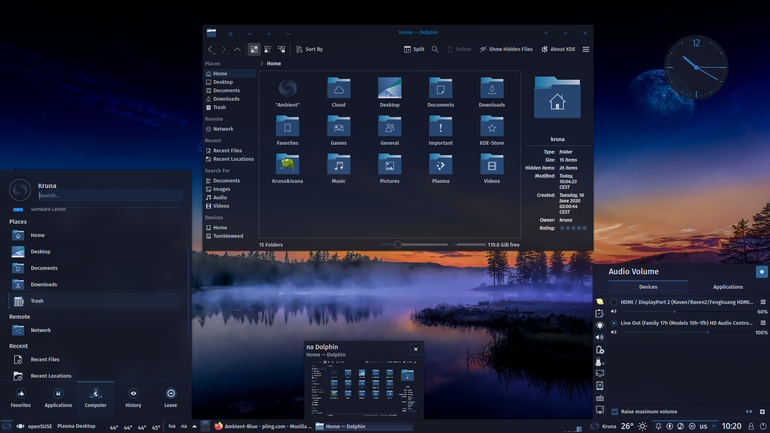This screenshot has height=433, width=770.
Task: Switch to Applications tab in Audio Volume
Action: [728, 287]
